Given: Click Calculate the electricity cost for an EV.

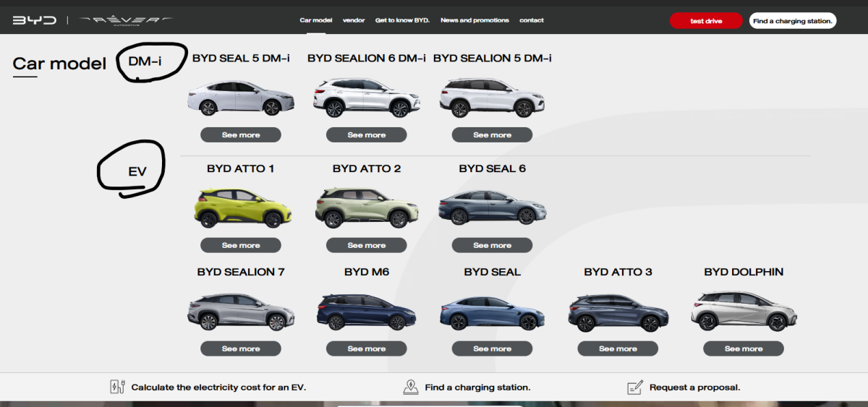Looking at the screenshot, I should (218, 387).
